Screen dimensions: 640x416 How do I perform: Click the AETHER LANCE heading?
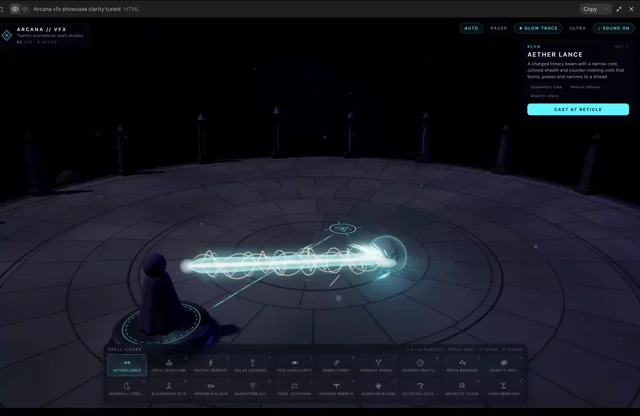[555, 54]
